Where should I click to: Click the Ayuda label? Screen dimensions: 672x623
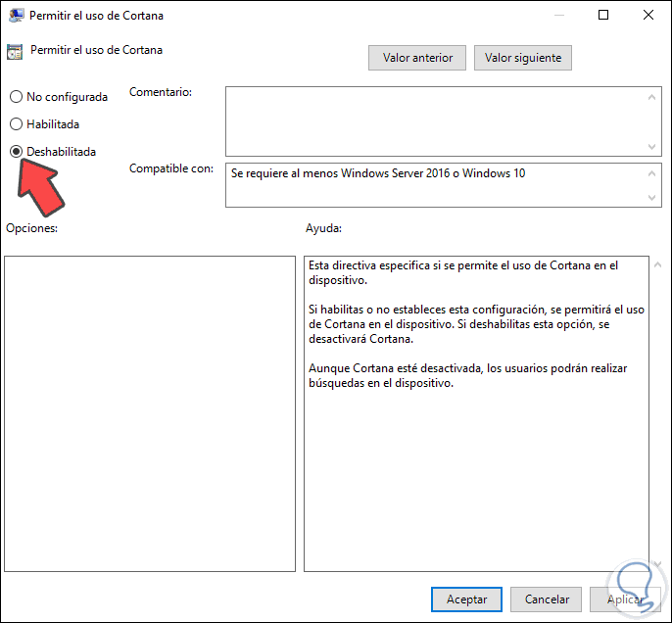(x=323, y=228)
